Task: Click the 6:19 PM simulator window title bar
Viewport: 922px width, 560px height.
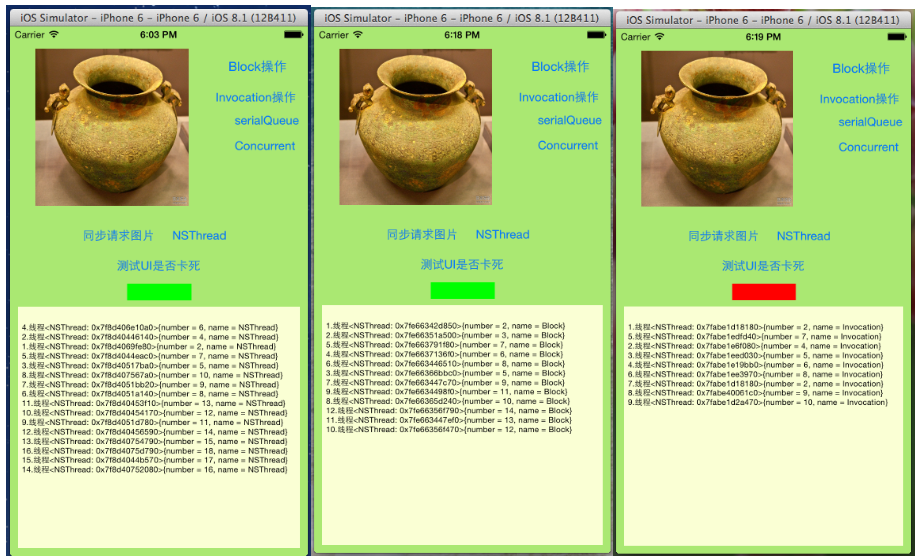Action: pos(763,19)
